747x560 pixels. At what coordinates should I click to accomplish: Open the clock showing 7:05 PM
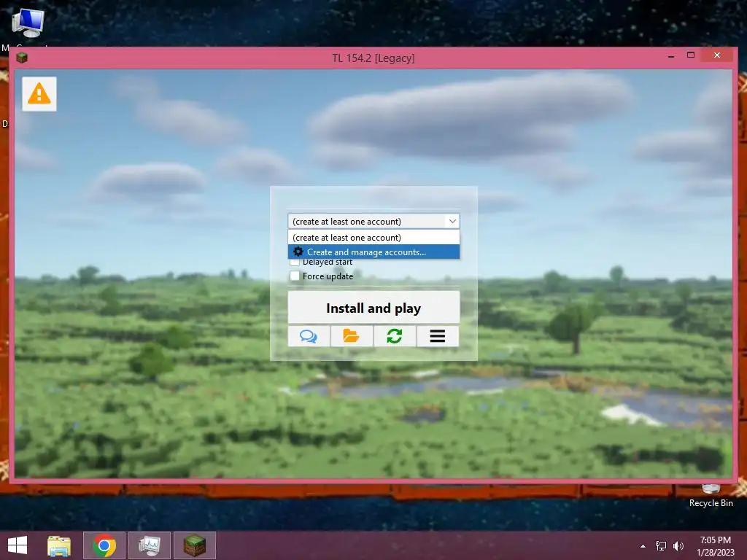coord(716,546)
